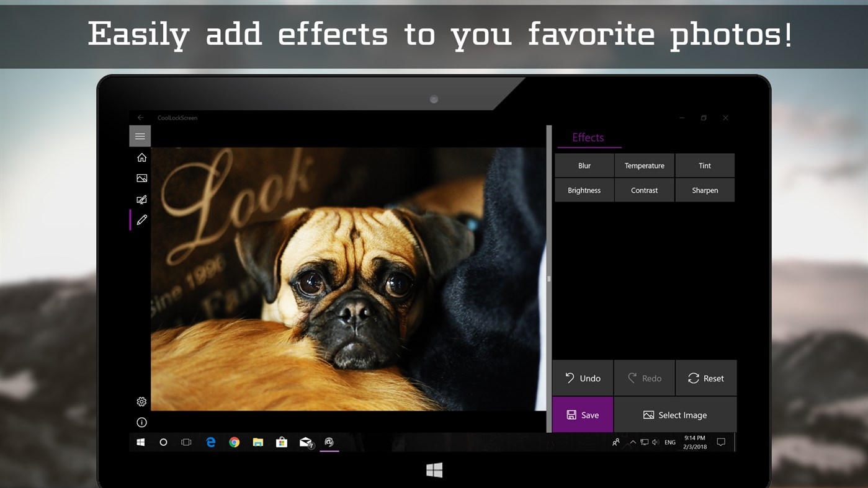Click the set lock screen sidebar icon
Image resolution: width=868 pixels, height=488 pixels.
pos(141,199)
